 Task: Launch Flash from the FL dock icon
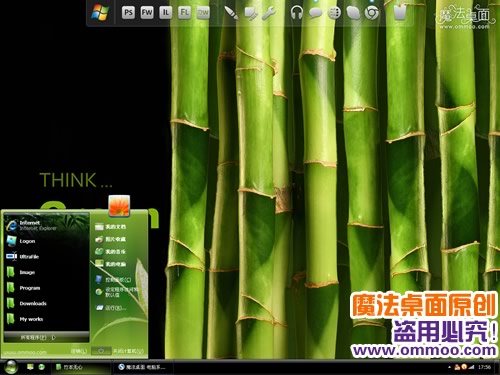point(184,13)
